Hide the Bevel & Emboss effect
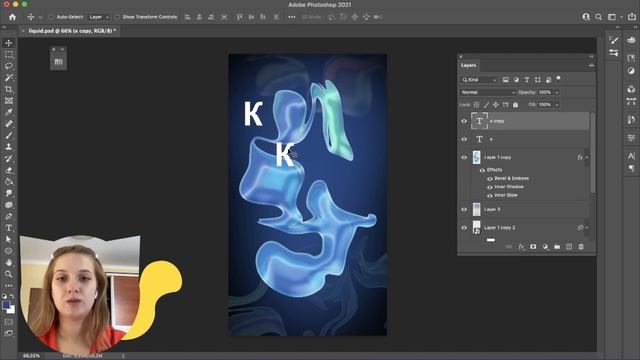Screen dimensions: 640x360 [490, 179]
